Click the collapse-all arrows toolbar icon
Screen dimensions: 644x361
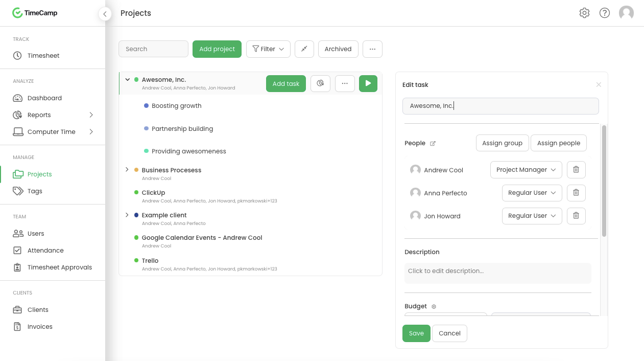(304, 49)
